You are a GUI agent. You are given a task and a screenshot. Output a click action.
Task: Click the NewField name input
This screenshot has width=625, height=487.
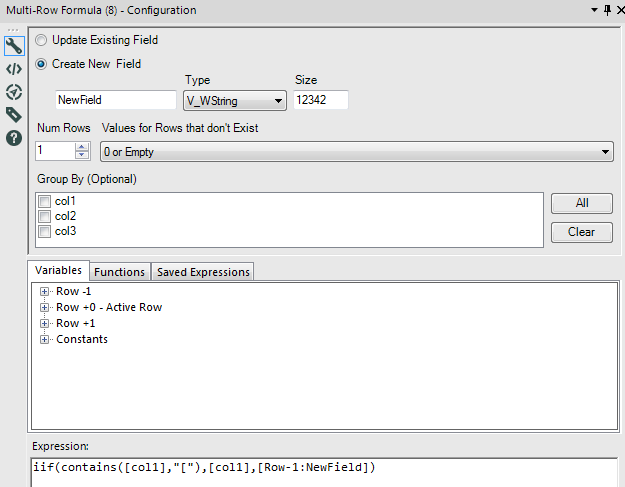(x=116, y=100)
